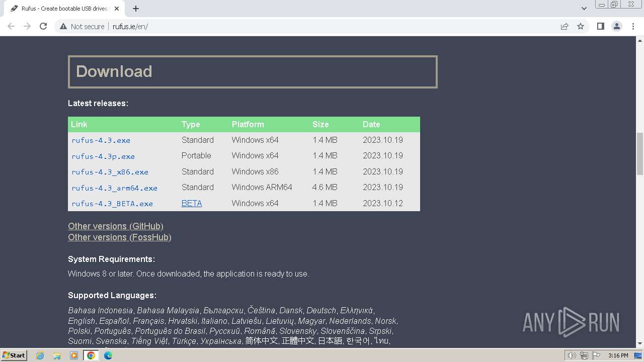Download rufus-4.3_arm64.exe

[x=115, y=188]
